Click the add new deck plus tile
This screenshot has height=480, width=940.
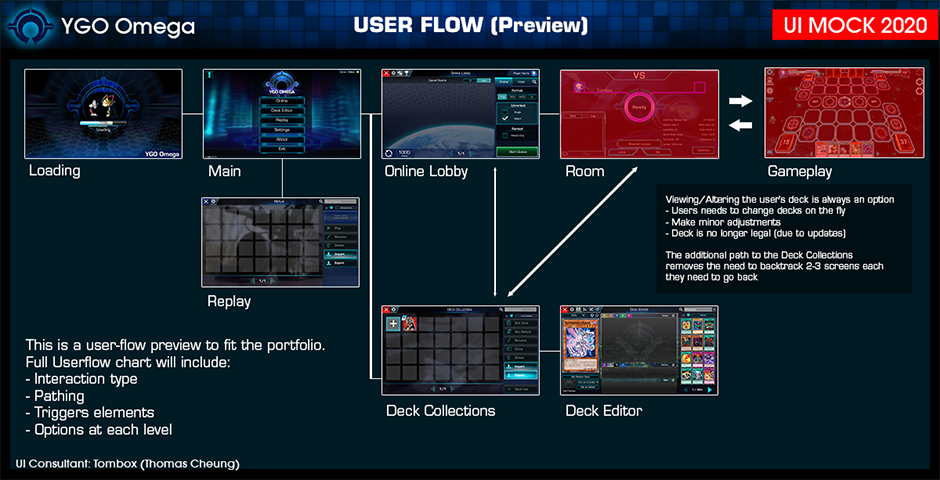pos(394,323)
